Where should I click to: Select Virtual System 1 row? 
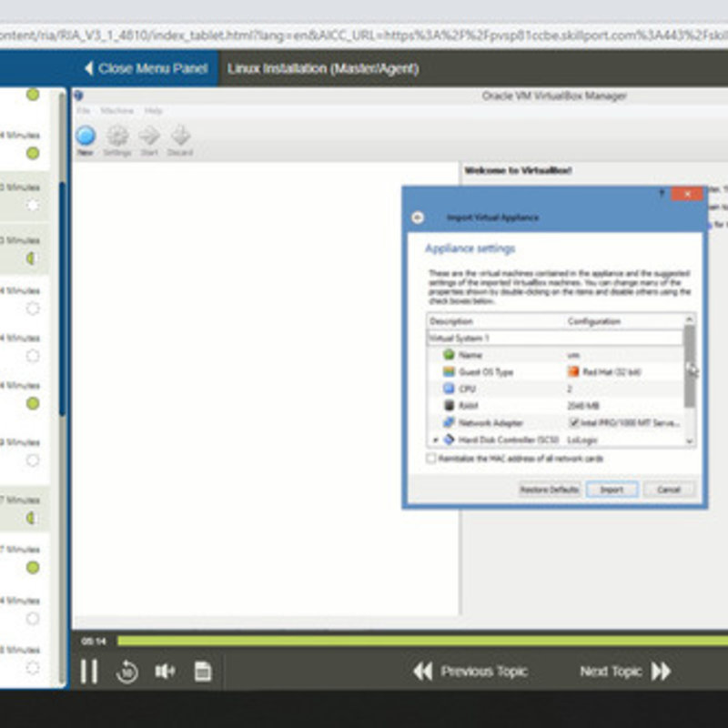tap(555, 338)
